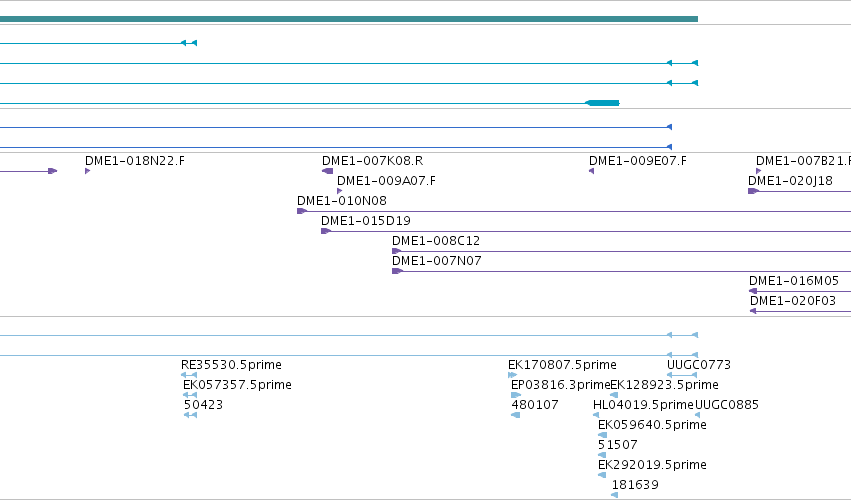Click the EK057357.5prime label
The height and width of the screenshot is (500, 851).
point(237,385)
